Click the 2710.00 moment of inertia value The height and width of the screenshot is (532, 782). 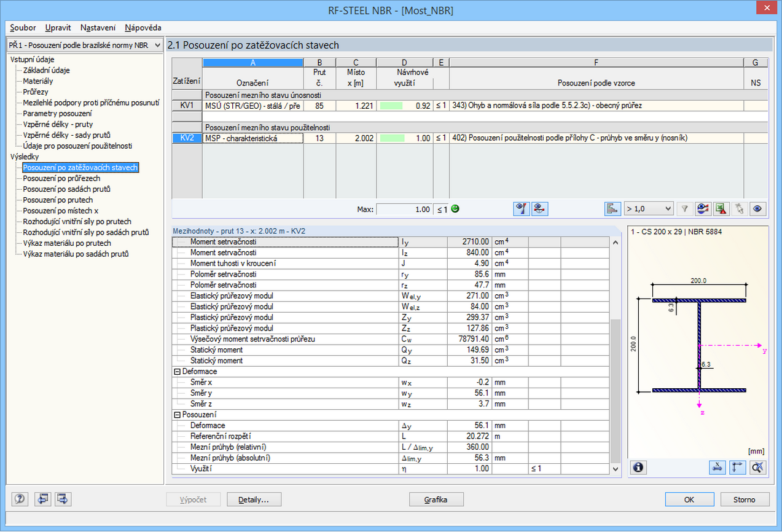click(469, 242)
